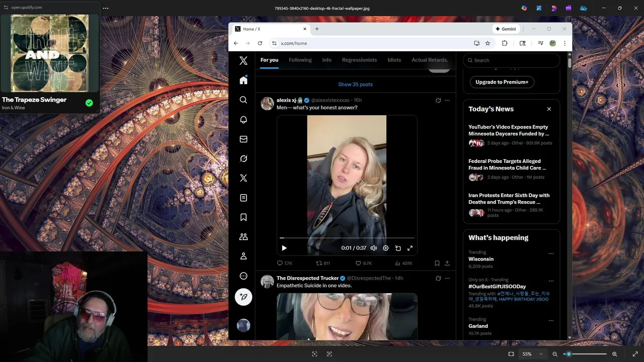Open Iran Protests Enter Sixth Day story
This screenshot has height=362, width=644.
click(511, 206)
